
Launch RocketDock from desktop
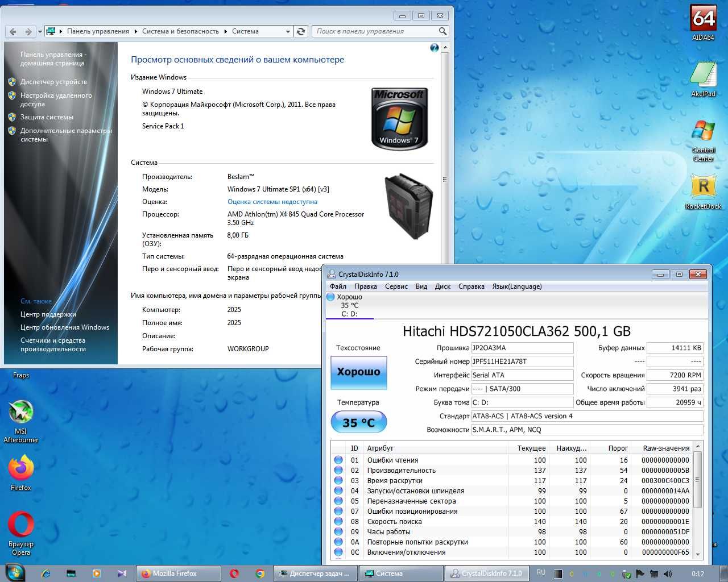(703, 192)
